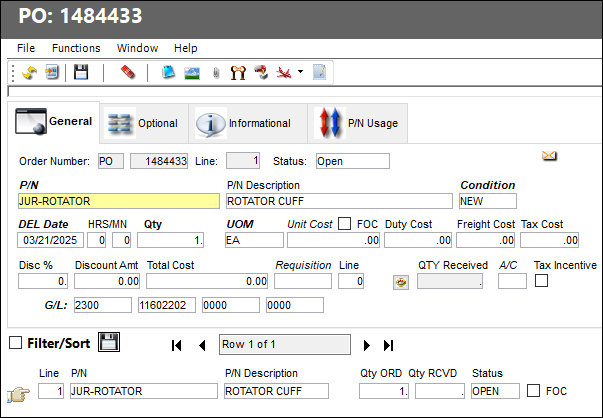Click the Line field beside Requisition

coord(351,281)
